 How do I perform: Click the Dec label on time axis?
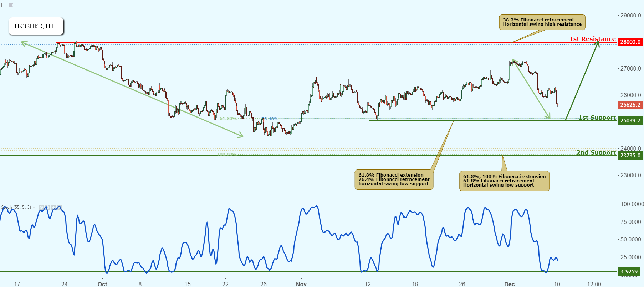pyautogui.click(x=510, y=284)
